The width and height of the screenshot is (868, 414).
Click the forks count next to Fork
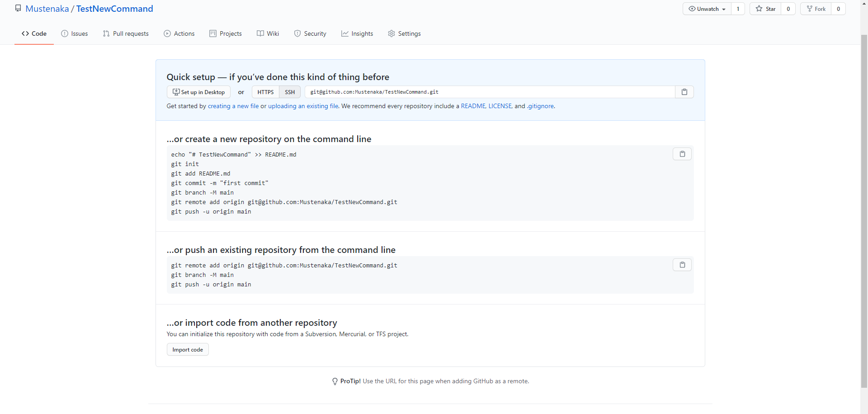838,9
